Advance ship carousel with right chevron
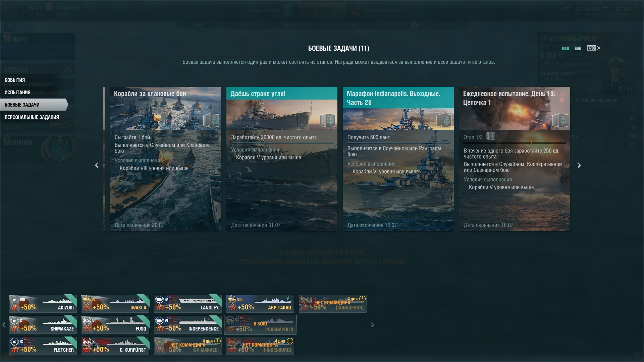Screen dimensions: 644x362 click(372, 325)
